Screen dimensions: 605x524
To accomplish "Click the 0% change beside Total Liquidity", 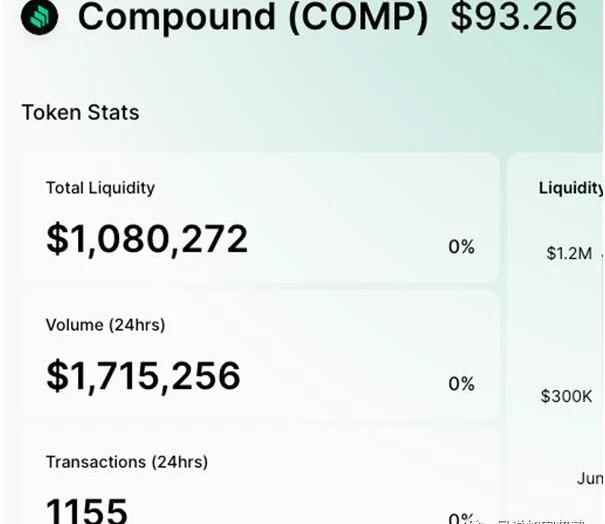I will pyautogui.click(x=461, y=247).
